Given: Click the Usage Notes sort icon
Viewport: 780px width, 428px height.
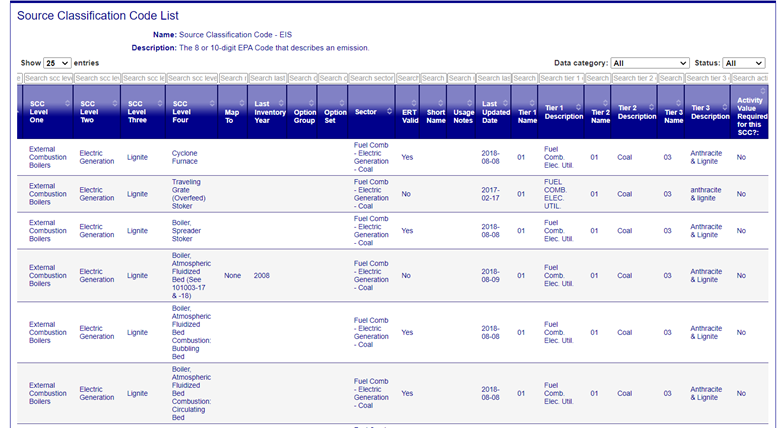Looking at the screenshot, I should tap(470, 103).
